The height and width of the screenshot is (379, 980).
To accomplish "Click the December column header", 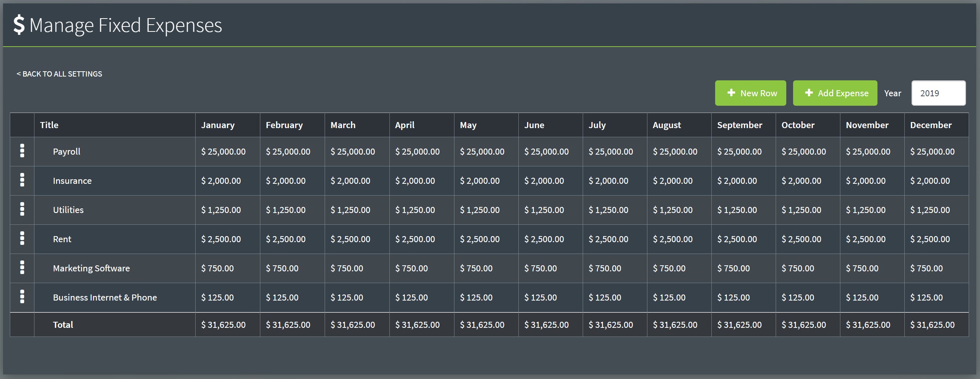I will [x=930, y=125].
